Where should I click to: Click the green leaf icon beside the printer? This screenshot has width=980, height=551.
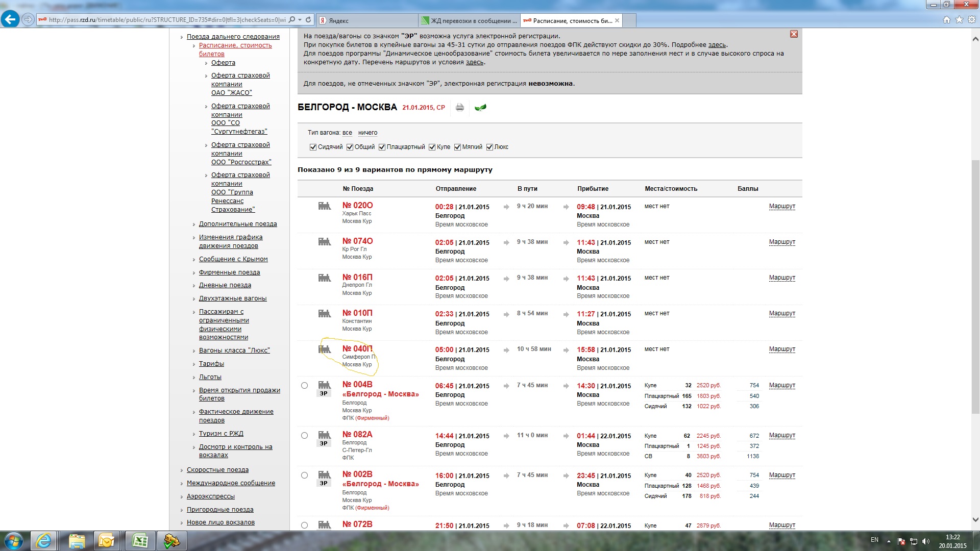(480, 108)
